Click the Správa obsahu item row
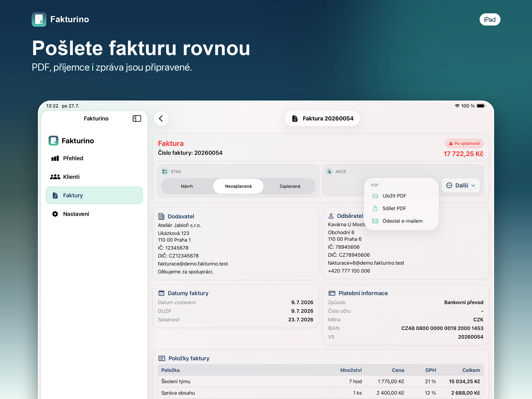Image resolution: width=532 pixels, height=399 pixels. pos(321,393)
